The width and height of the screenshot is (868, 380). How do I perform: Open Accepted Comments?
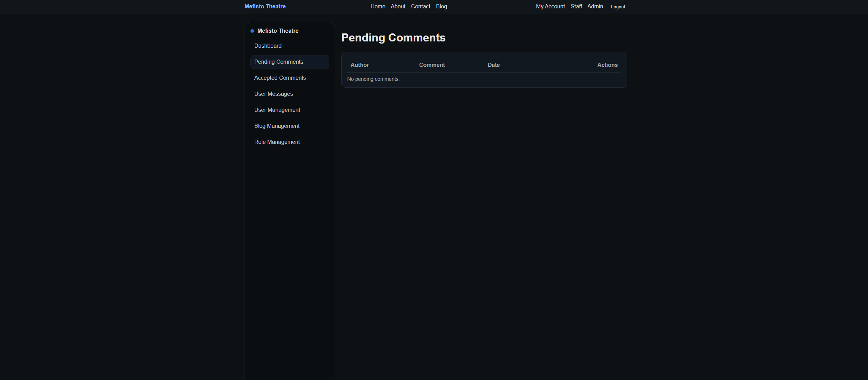[x=280, y=78]
